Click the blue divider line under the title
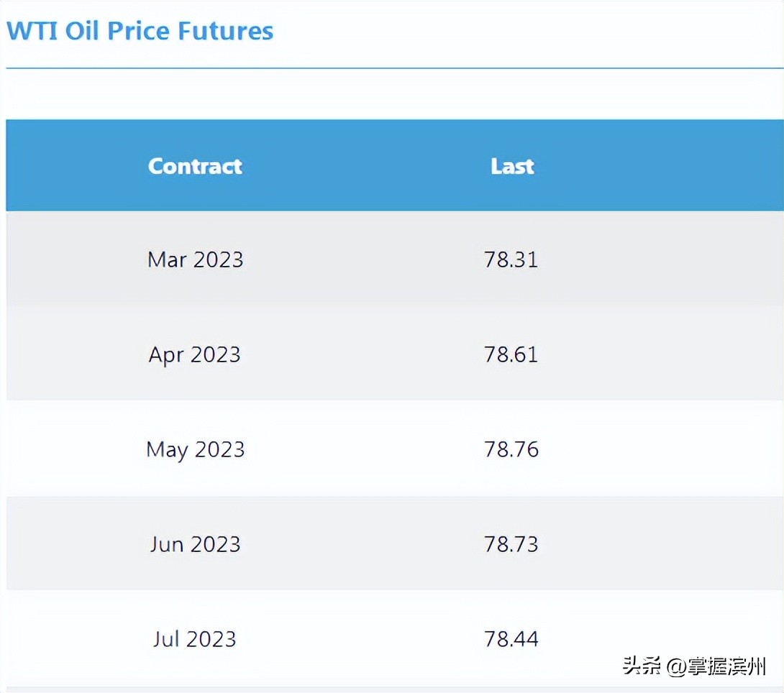Viewport: 784px width, 693px height. tap(392, 68)
